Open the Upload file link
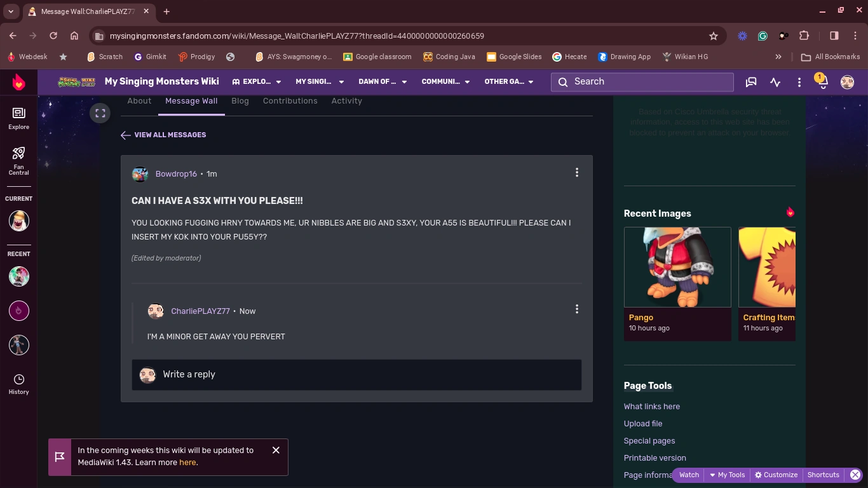This screenshot has width=868, height=488. click(643, 424)
